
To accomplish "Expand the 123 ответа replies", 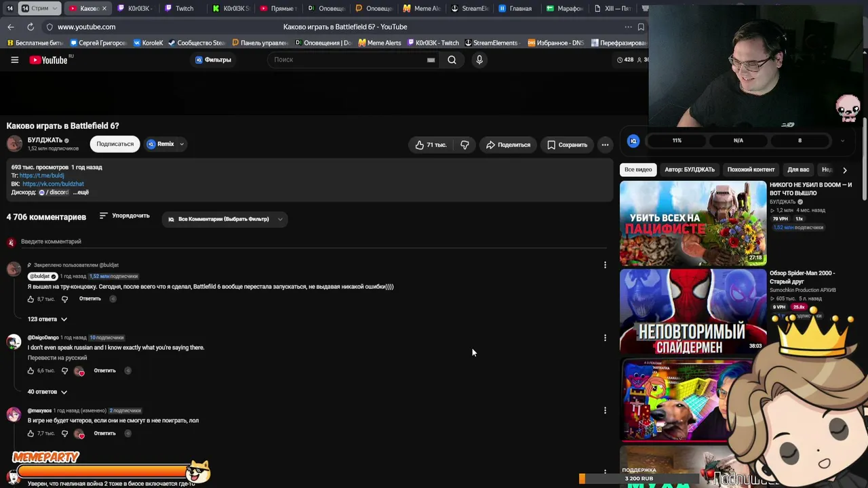I will (x=47, y=319).
